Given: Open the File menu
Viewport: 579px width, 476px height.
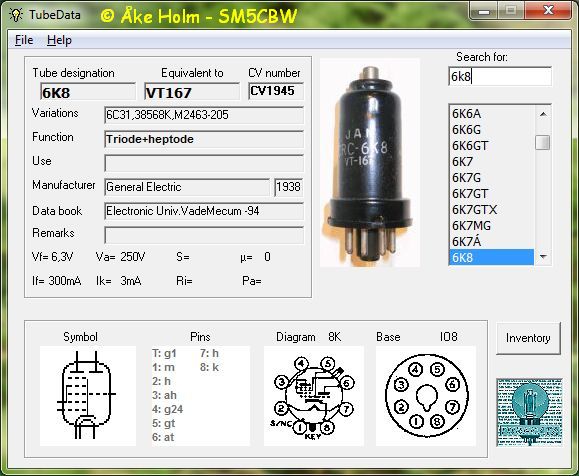Looking at the screenshot, I should [x=24, y=40].
